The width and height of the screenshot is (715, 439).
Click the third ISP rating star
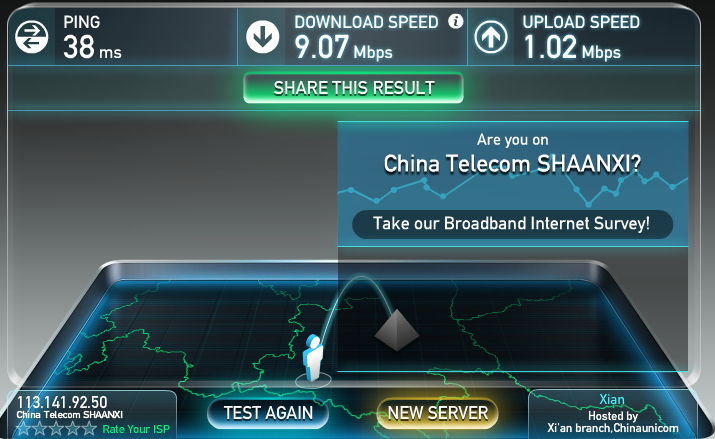click(56, 429)
